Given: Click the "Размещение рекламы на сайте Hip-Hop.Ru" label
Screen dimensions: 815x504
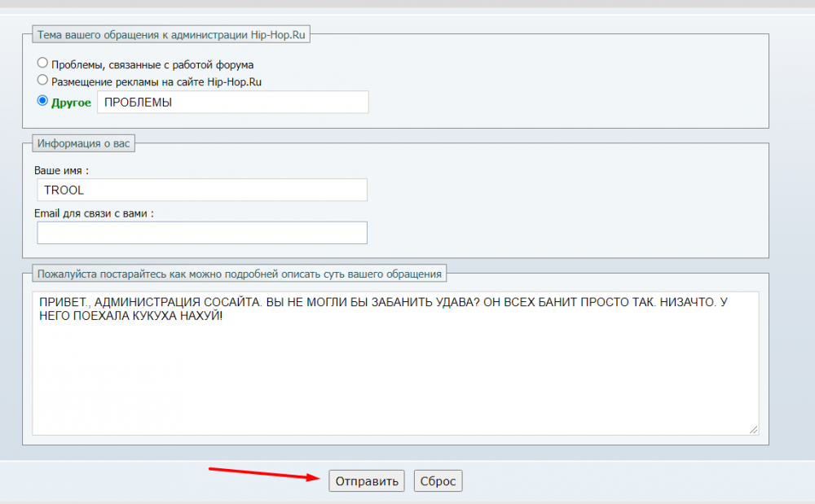Looking at the screenshot, I should pos(156,82).
